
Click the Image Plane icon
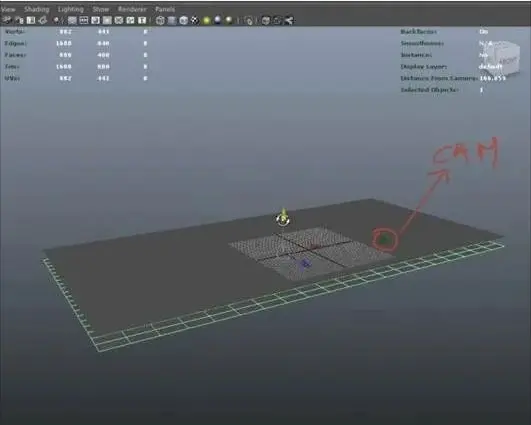click(x=43, y=21)
